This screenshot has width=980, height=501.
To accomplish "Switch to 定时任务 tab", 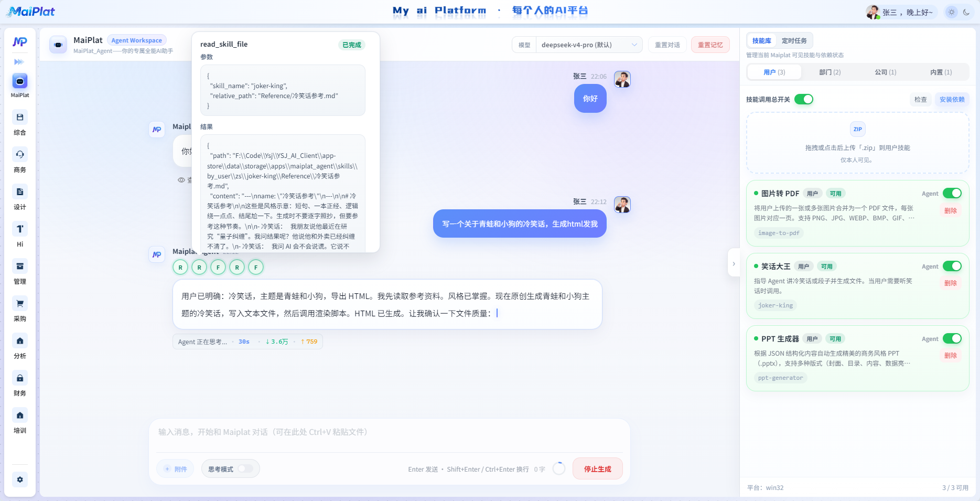I will tap(794, 40).
